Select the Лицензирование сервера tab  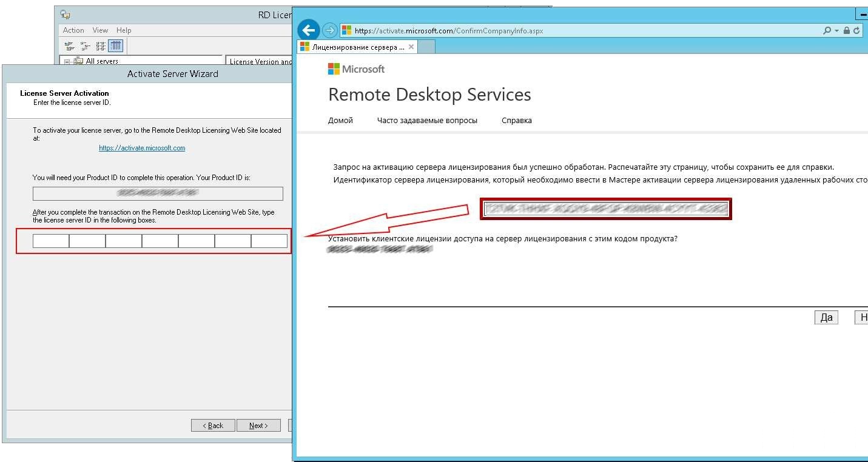click(357, 47)
